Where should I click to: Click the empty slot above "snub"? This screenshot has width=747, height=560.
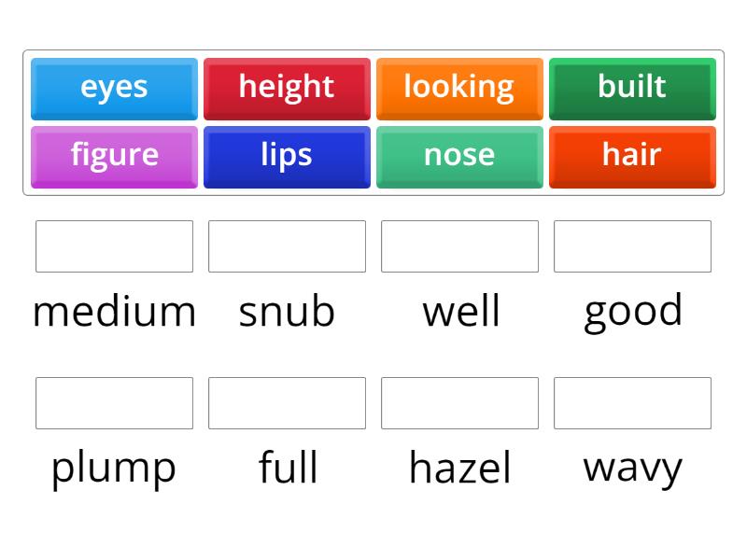click(x=287, y=246)
